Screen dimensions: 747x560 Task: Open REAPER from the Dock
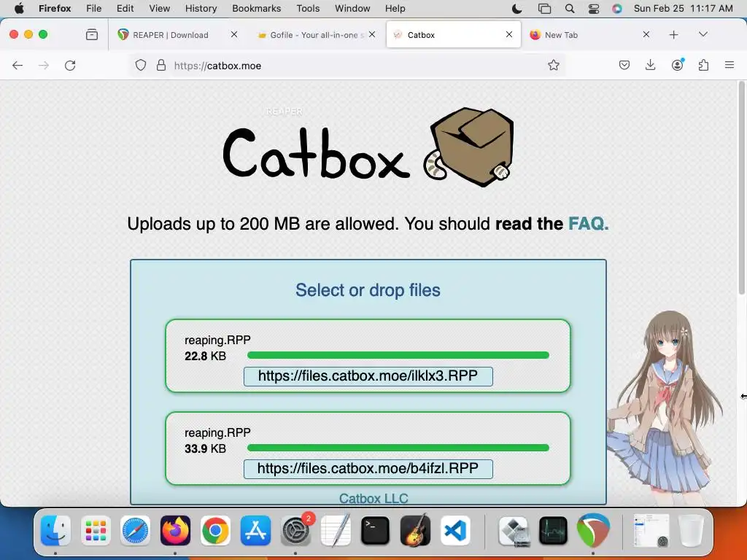coord(594,530)
